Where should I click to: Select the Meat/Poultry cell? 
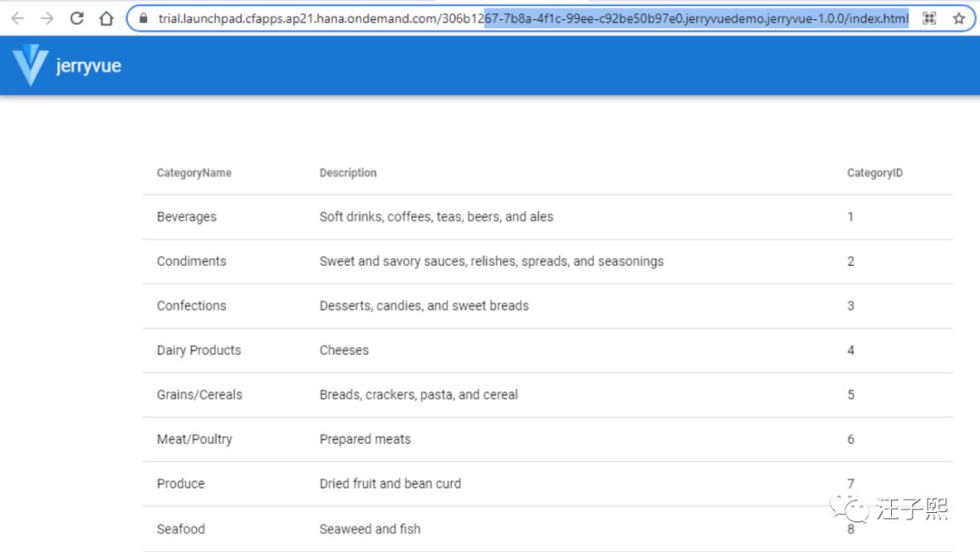coord(194,439)
